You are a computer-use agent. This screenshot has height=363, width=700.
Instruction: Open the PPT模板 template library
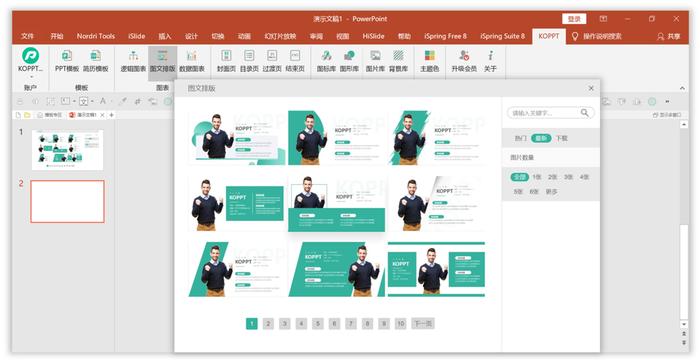tap(67, 61)
